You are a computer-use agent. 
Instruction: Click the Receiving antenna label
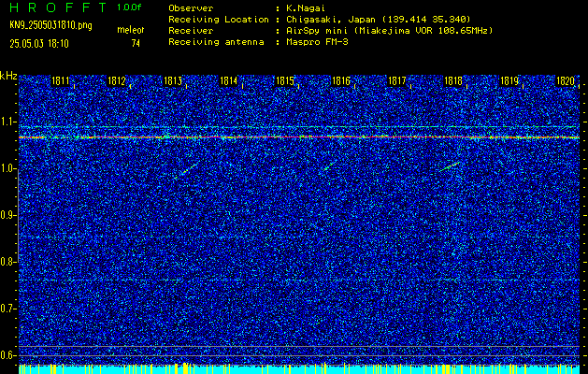point(216,42)
